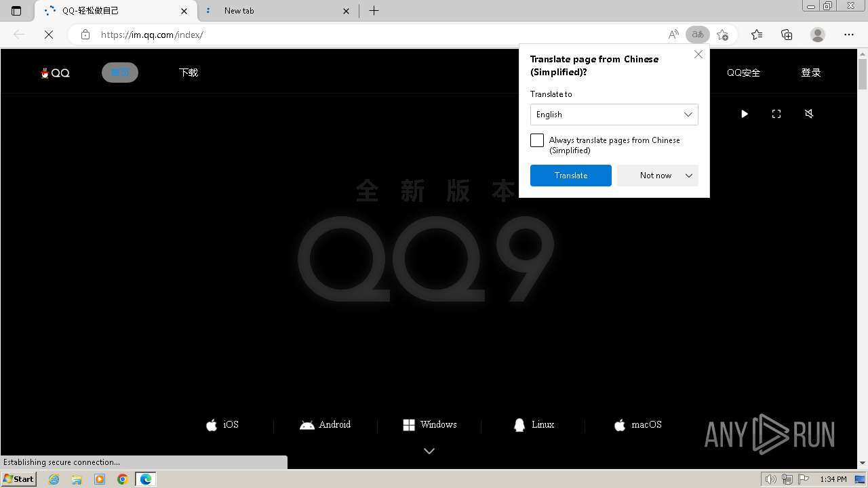Screen dimensions: 868x488
Task: Click the address bar URL field
Action: (380, 35)
